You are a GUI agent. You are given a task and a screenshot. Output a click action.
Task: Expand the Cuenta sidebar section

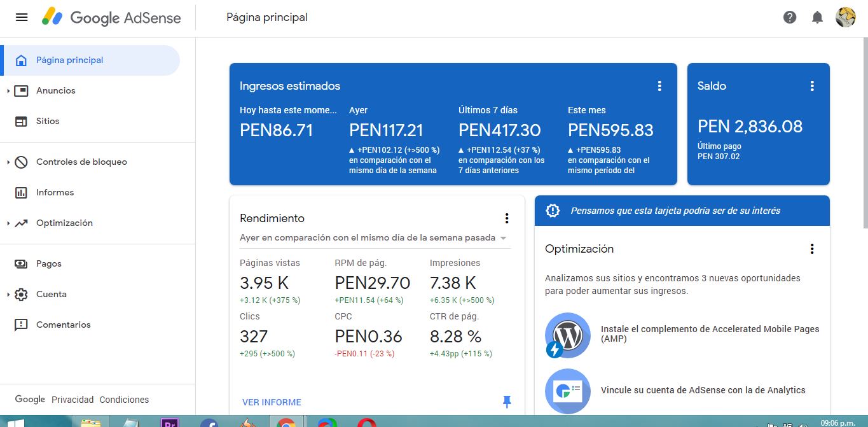pyautogui.click(x=8, y=295)
